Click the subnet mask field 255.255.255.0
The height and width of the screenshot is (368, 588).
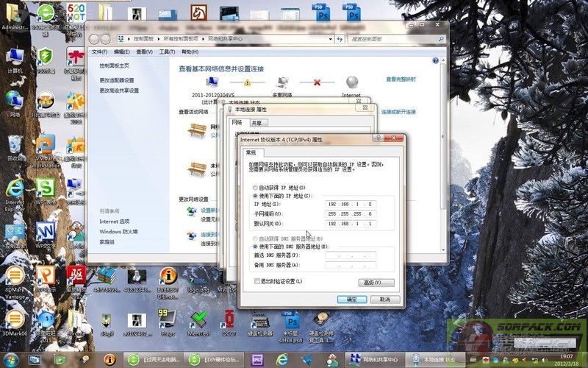click(351, 214)
